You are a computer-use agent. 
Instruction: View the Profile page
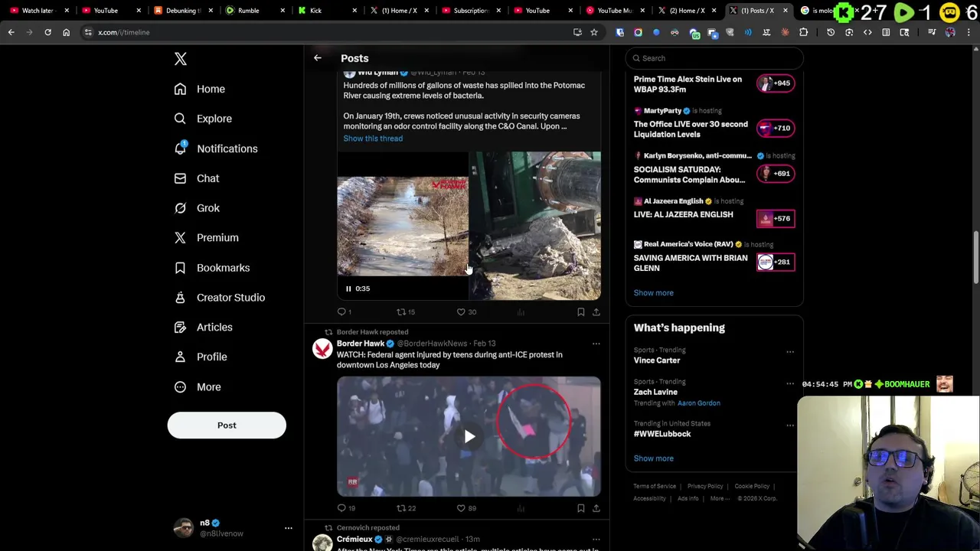(x=201, y=357)
